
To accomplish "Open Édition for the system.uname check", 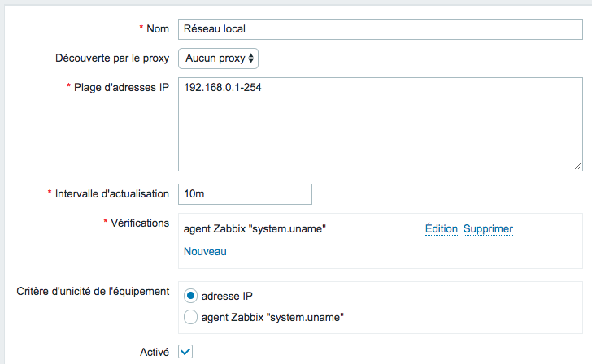I will tap(441, 228).
